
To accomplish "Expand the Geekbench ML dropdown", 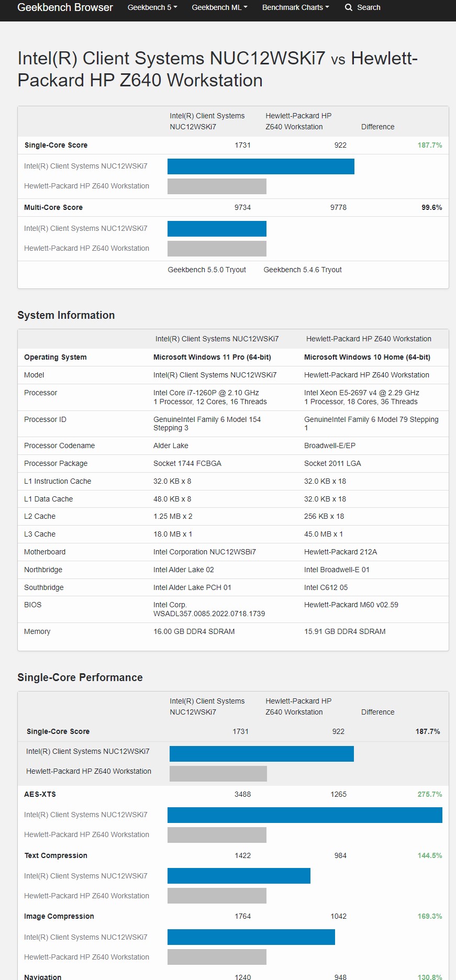I will 219,7.
